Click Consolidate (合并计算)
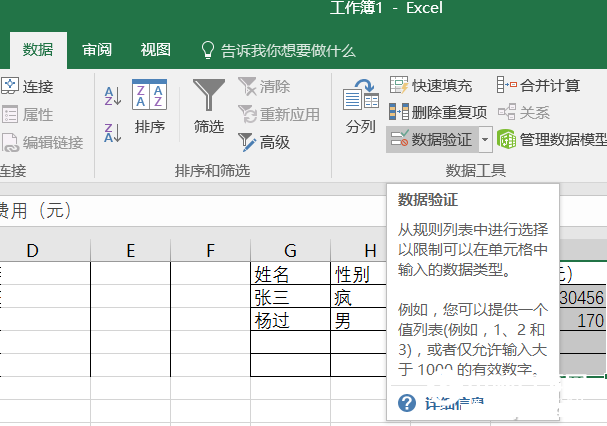 click(538, 86)
